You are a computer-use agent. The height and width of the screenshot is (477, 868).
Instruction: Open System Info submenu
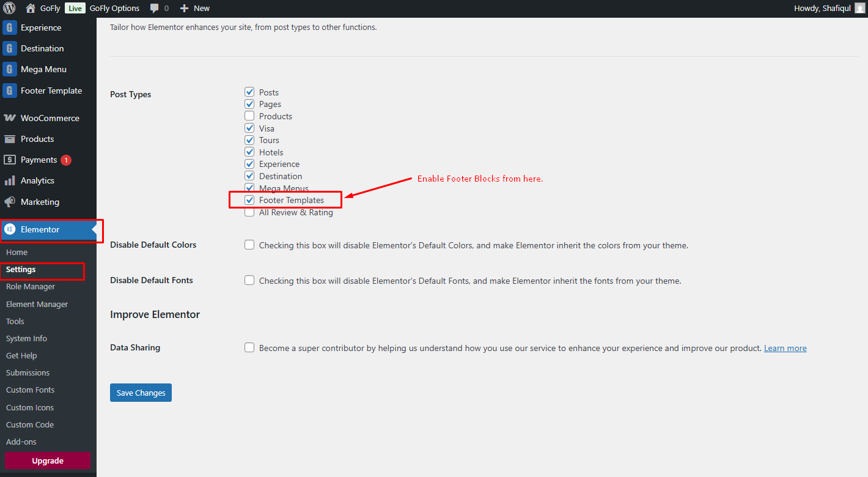click(26, 338)
